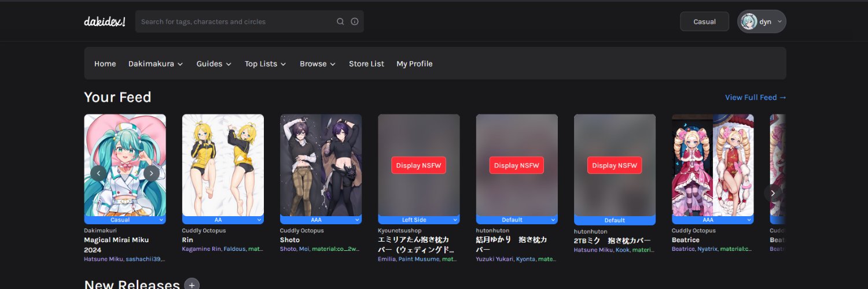
Task: Click the search magnifier icon
Action: (340, 21)
